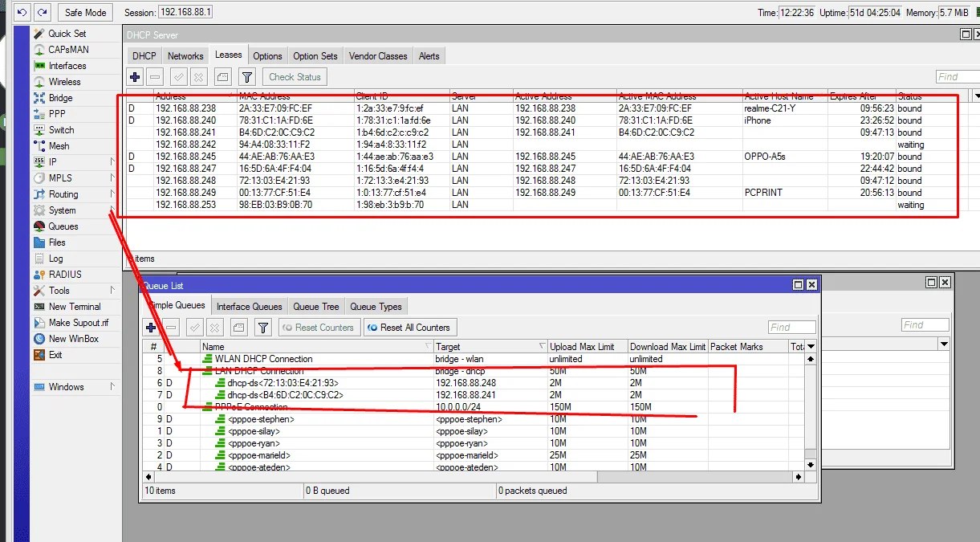
Task: Add new queue with plus button
Action: pos(151,327)
